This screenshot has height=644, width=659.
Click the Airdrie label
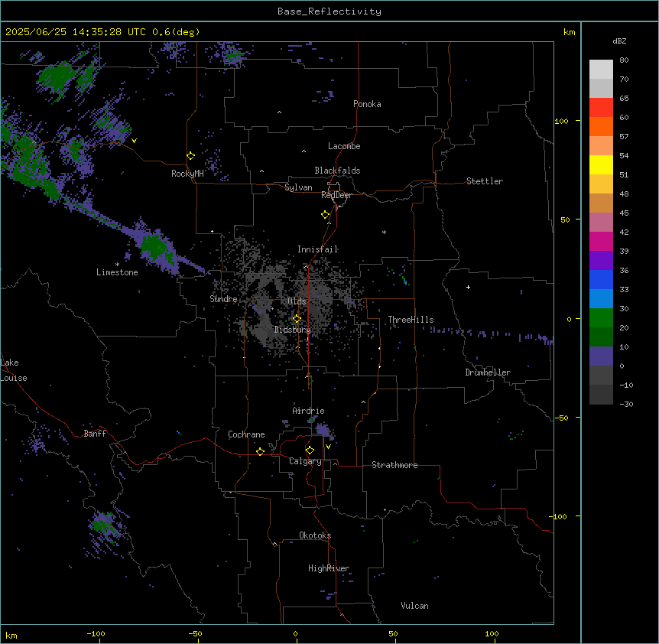308,411
